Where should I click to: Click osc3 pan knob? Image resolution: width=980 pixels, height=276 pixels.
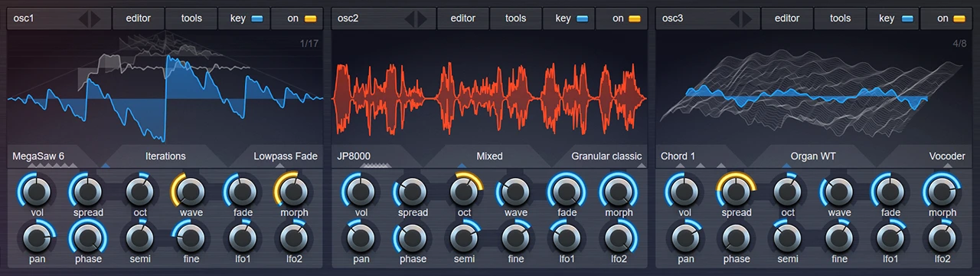pyautogui.click(x=685, y=238)
